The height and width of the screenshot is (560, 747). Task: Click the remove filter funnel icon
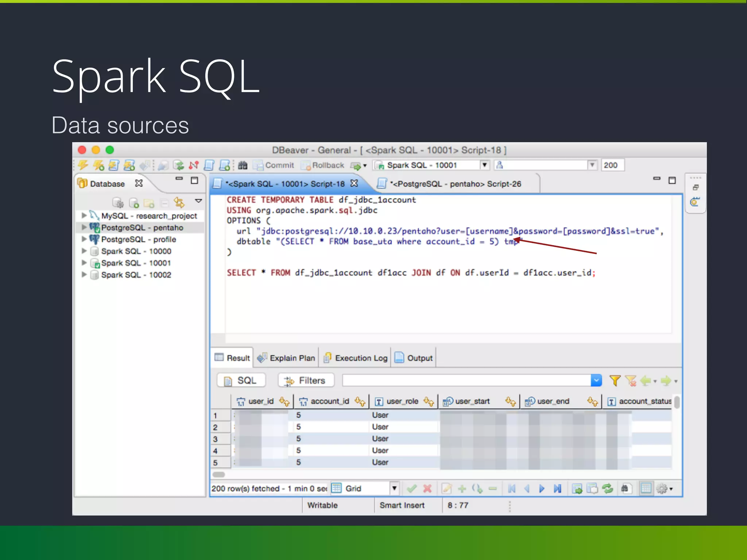(631, 381)
